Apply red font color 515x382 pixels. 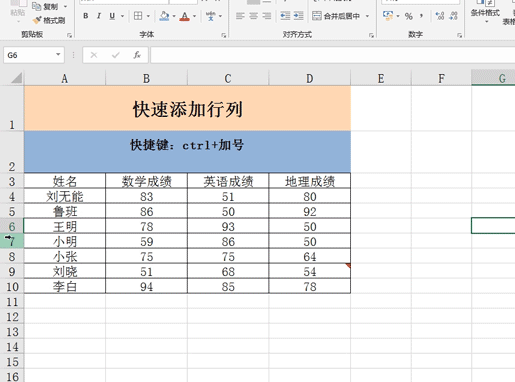tap(184, 16)
